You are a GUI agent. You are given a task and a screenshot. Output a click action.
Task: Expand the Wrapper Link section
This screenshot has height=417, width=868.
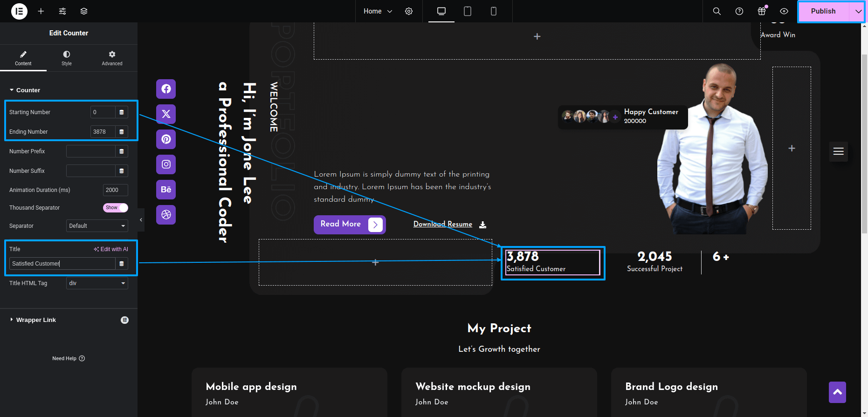pyautogui.click(x=36, y=320)
